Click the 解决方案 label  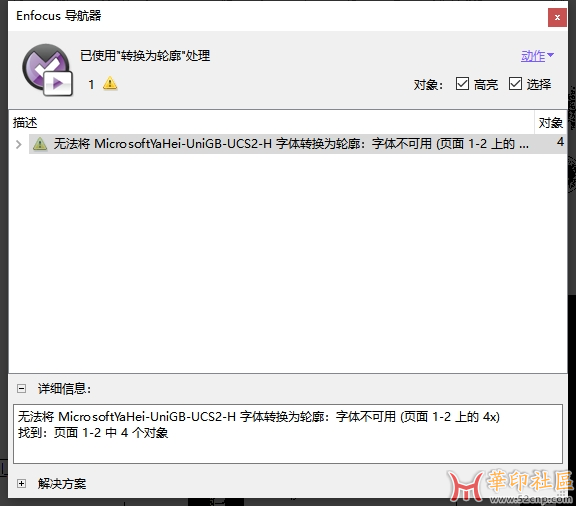pyautogui.click(x=62, y=484)
